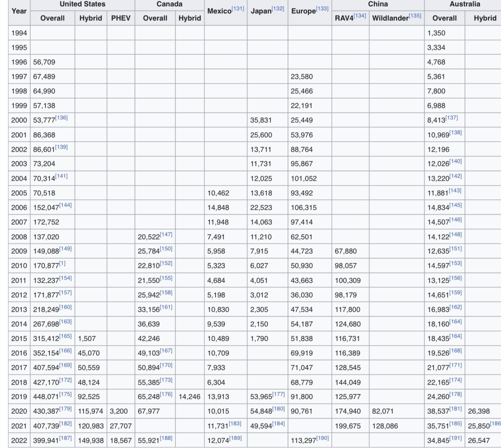
Task: Select the Canada column header
Action: (x=169, y=4)
